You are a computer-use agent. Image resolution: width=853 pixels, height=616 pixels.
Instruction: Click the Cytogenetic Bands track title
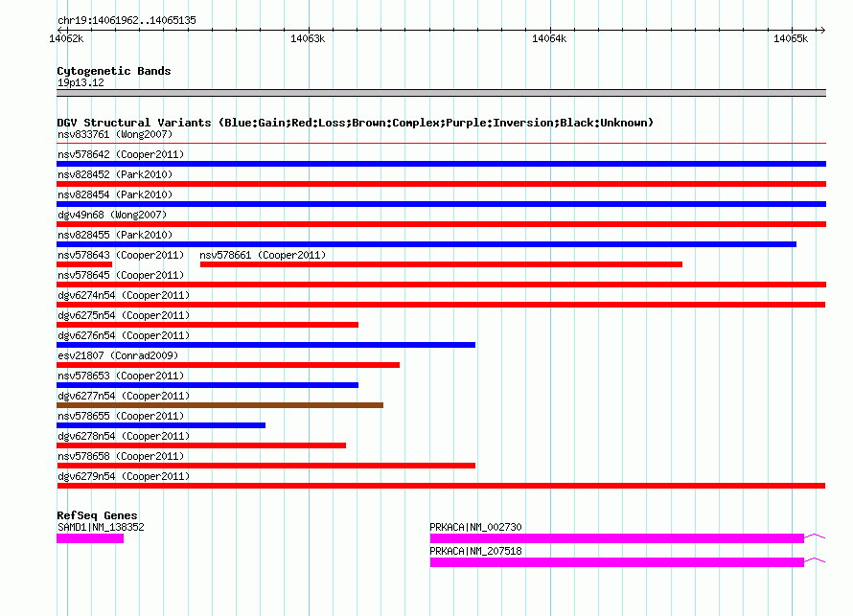[x=114, y=71]
